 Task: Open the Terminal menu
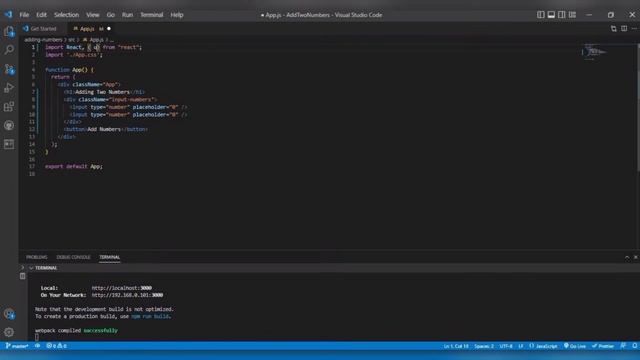pyautogui.click(x=151, y=15)
